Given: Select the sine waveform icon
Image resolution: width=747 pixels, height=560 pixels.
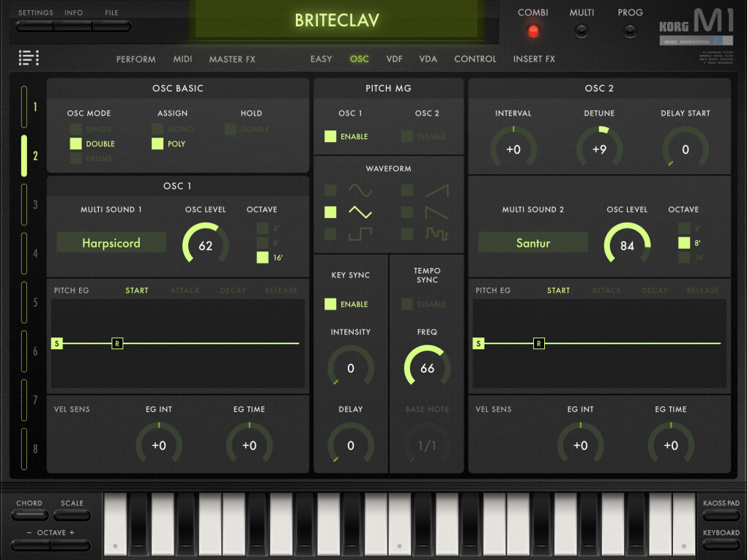Looking at the screenshot, I should pos(360,190).
